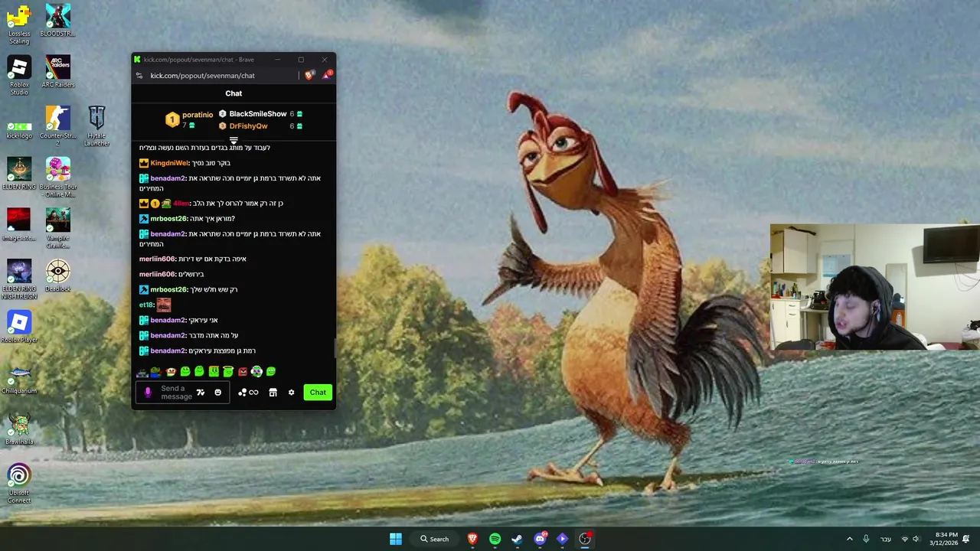Image resolution: width=980 pixels, height=551 pixels.
Task: Open Steam from the taskbar
Action: [x=517, y=539]
